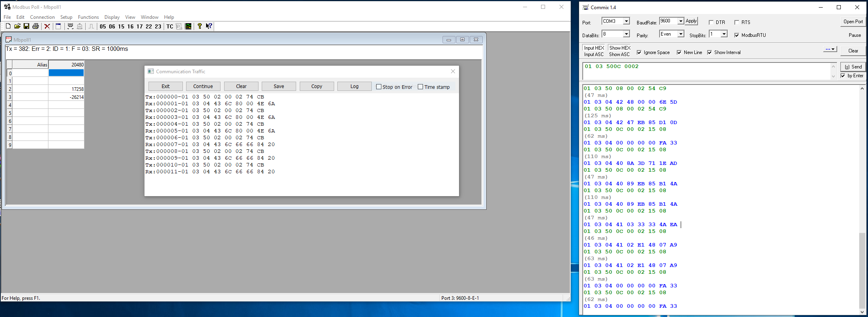Click the pulse waveform toolbar icon
The width and height of the screenshot is (868, 317).
pos(91,26)
